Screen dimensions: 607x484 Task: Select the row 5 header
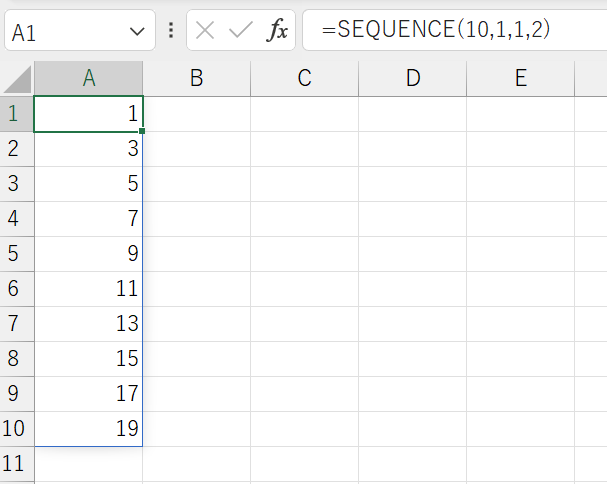click(17, 254)
